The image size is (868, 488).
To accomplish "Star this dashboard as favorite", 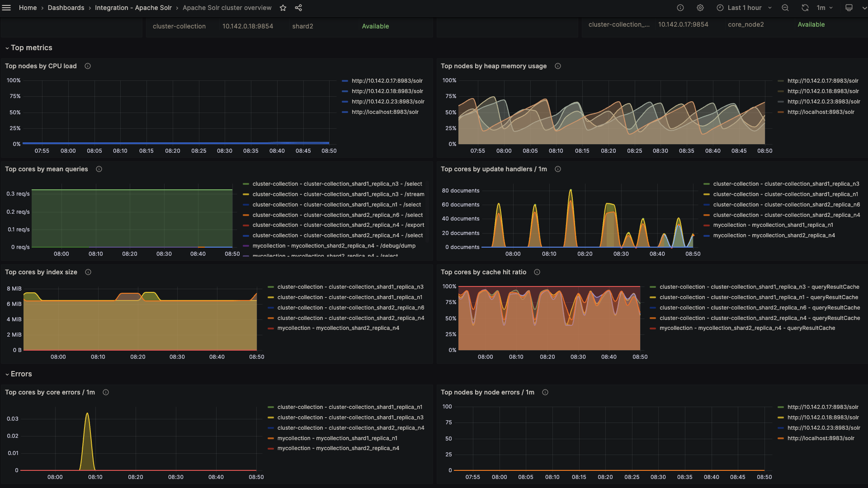I will [x=283, y=8].
